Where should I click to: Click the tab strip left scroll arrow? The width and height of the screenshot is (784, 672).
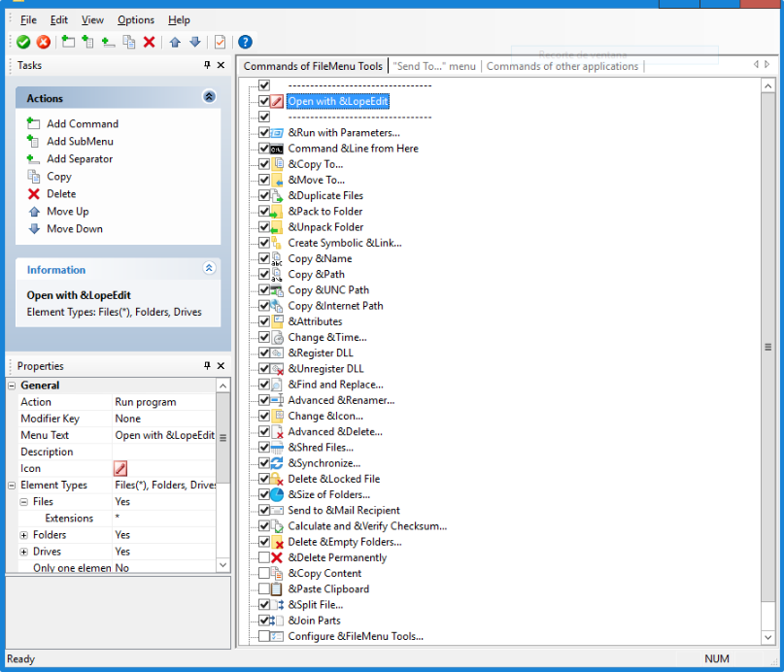[x=756, y=64]
